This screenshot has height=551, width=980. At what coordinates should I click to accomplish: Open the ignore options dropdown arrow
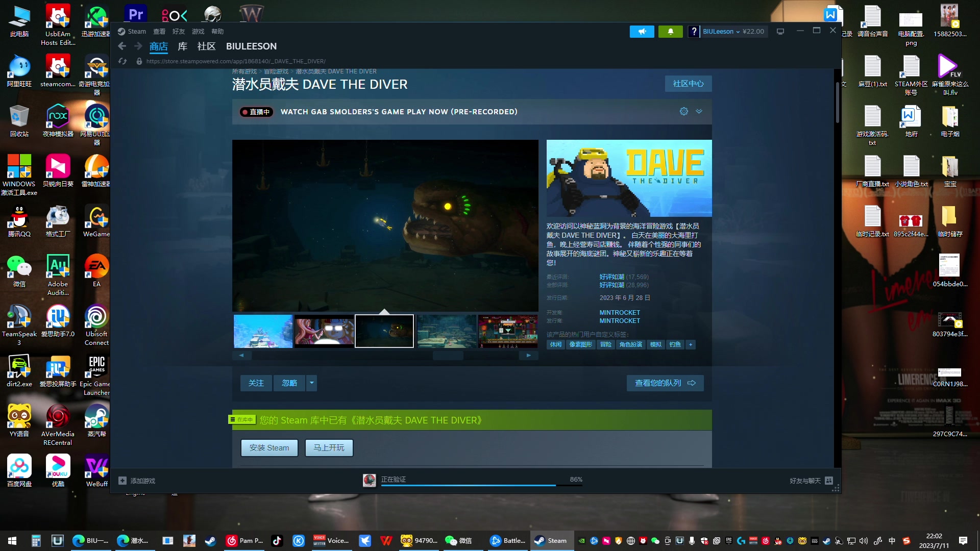(311, 383)
